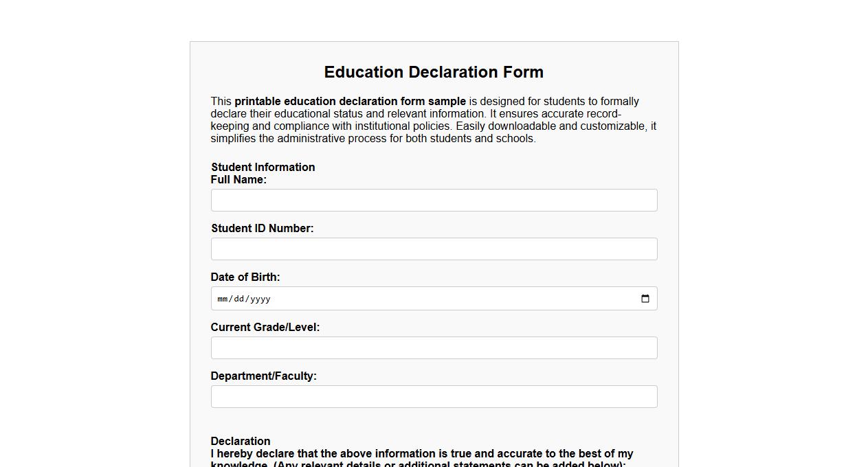868x467 pixels.
Task: Select the year segment in the date field
Action: (260, 299)
